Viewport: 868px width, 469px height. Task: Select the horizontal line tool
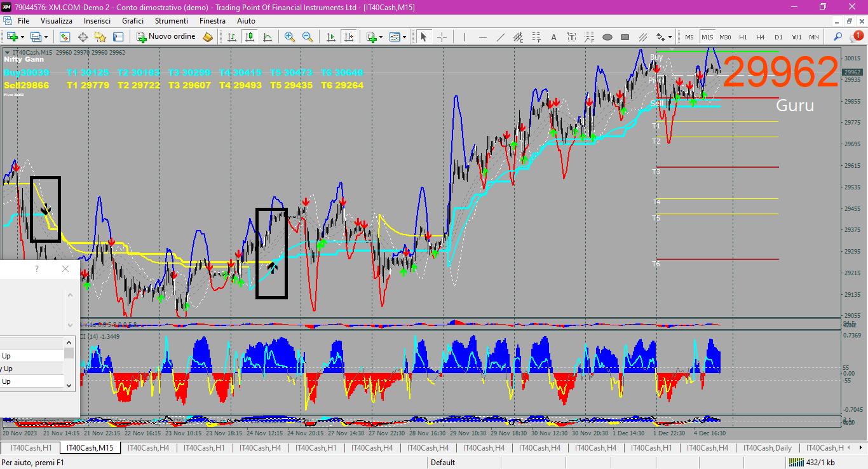482,37
